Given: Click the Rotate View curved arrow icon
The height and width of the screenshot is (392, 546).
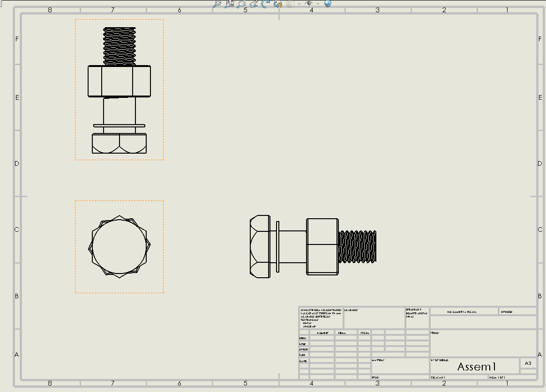Looking at the screenshot, I should [x=266, y=4].
